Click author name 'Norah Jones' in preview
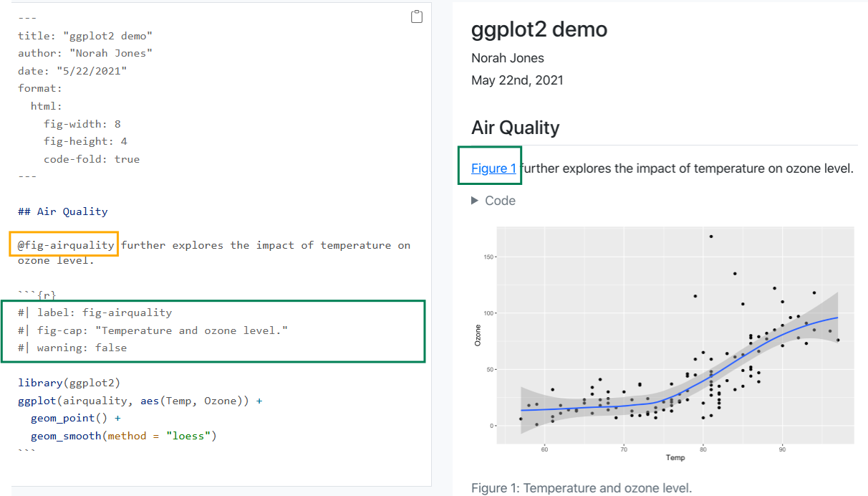Screen dimensions: 868x496 pos(507,58)
